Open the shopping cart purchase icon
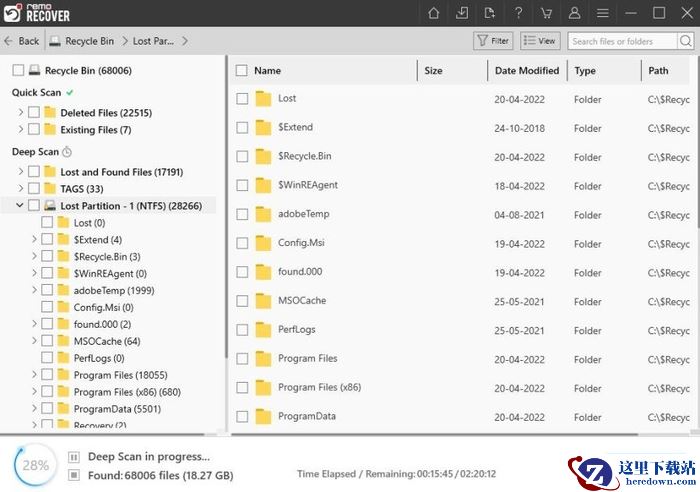The width and height of the screenshot is (700, 492). coord(546,13)
